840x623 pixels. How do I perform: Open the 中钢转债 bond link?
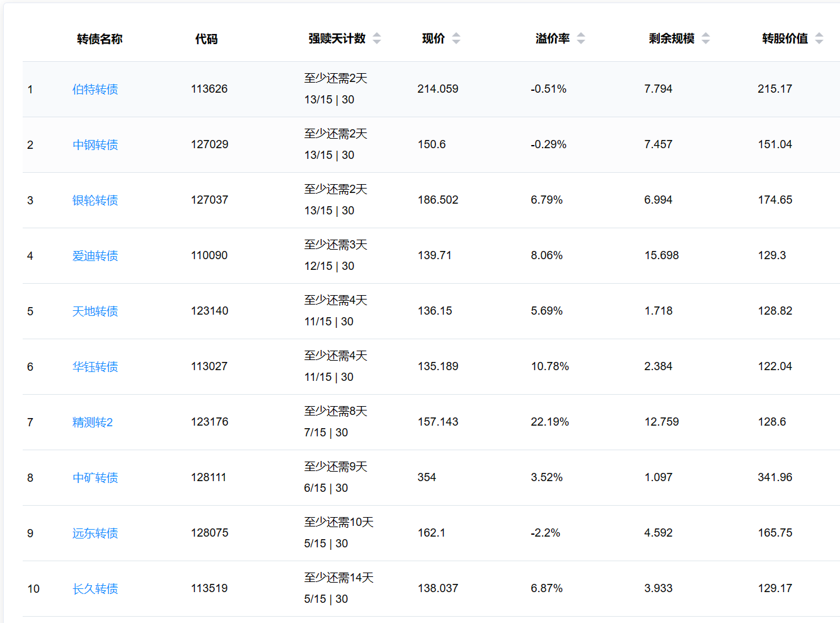click(x=95, y=145)
